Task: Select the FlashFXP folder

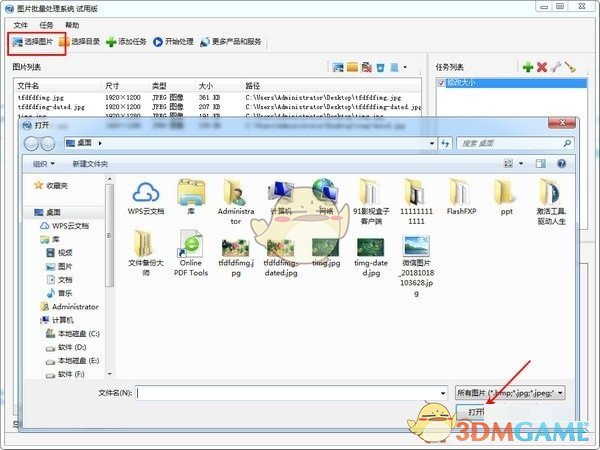Action: pyautogui.click(x=461, y=197)
